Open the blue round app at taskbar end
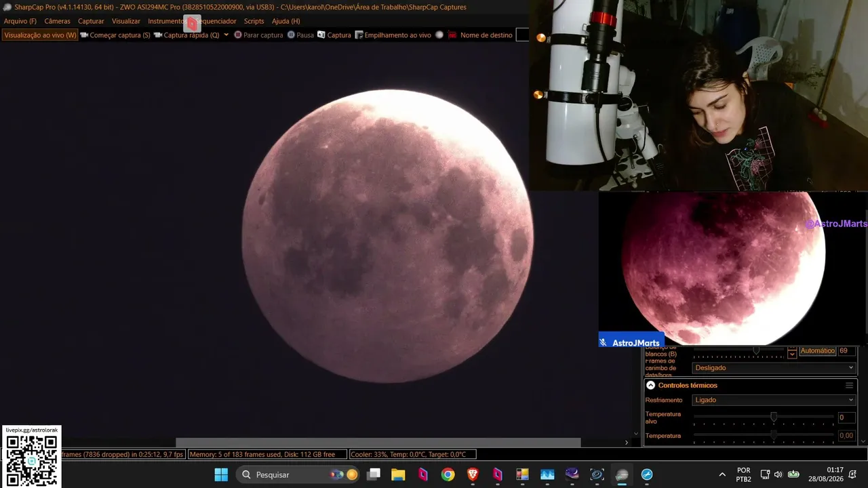This screenshot has height=488, width=868. [x=647, y=474]
